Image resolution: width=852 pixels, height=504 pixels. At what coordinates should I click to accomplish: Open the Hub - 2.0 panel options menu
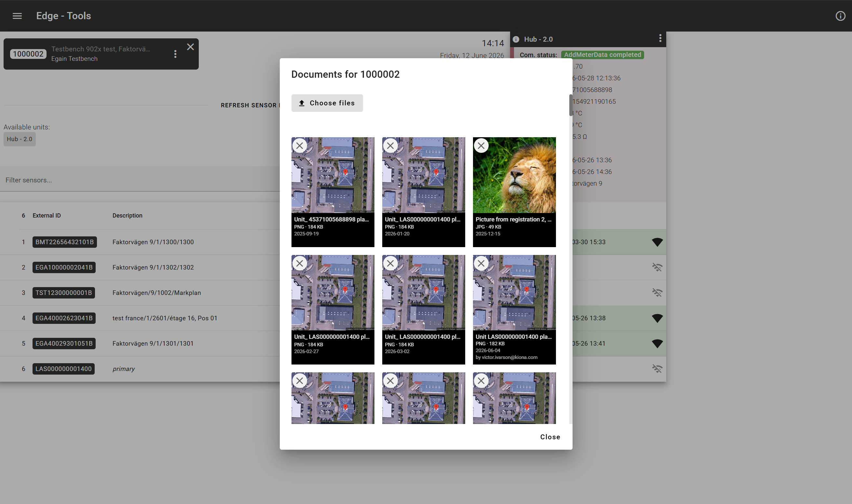660,38
